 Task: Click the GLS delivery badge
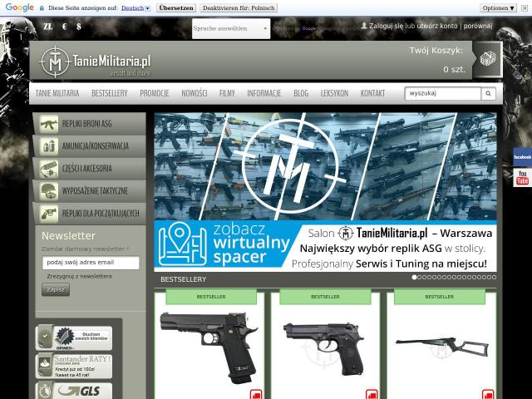[x=74, y=391]
